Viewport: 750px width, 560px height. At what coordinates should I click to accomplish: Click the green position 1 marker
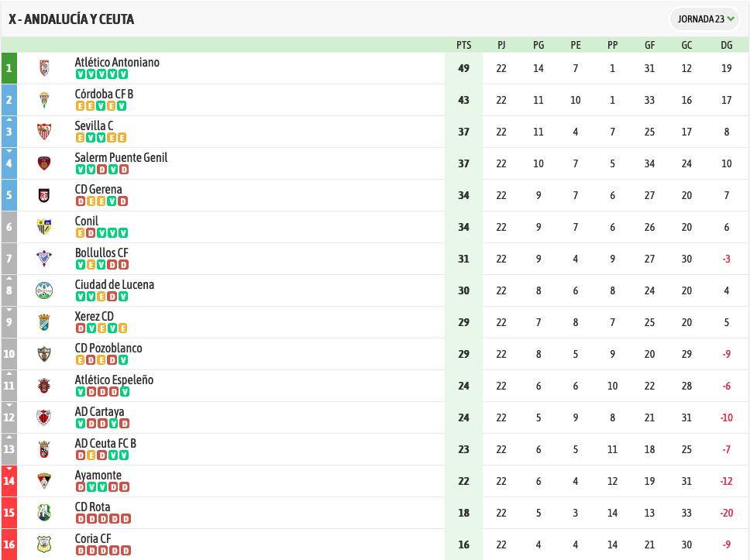pos(9,68)
